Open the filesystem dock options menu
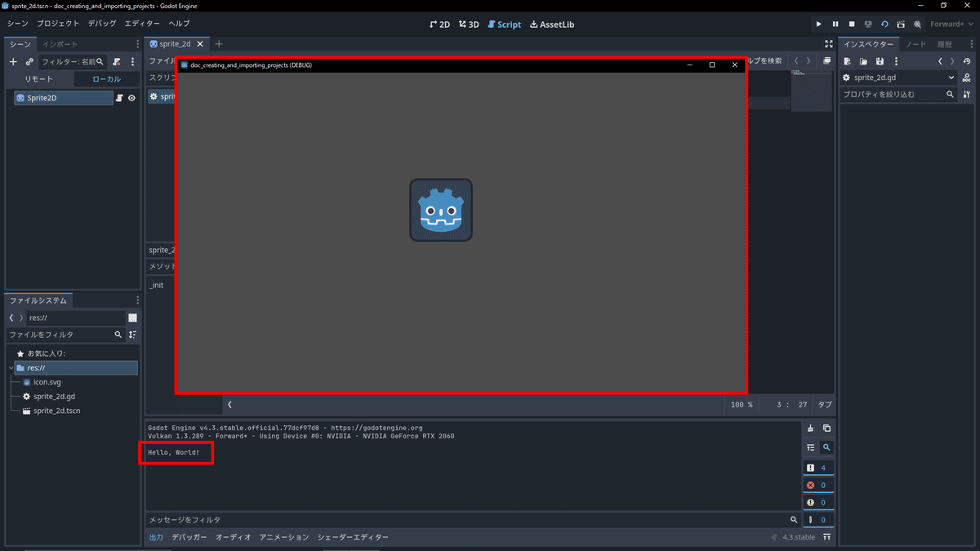 (137, 300)
